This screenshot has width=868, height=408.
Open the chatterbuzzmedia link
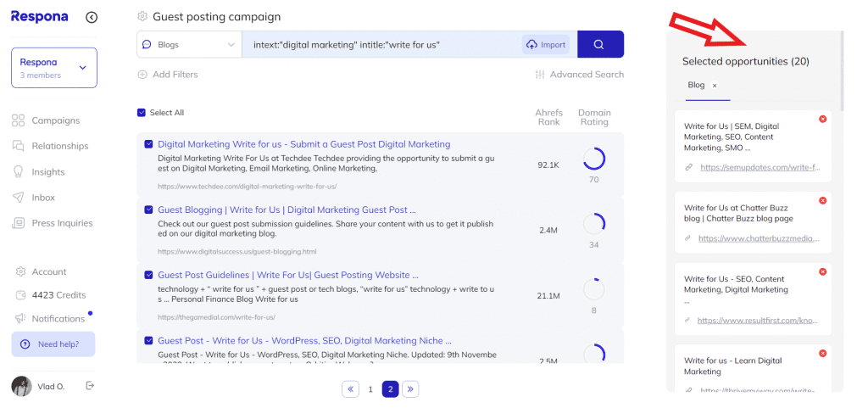coord(759,238)
